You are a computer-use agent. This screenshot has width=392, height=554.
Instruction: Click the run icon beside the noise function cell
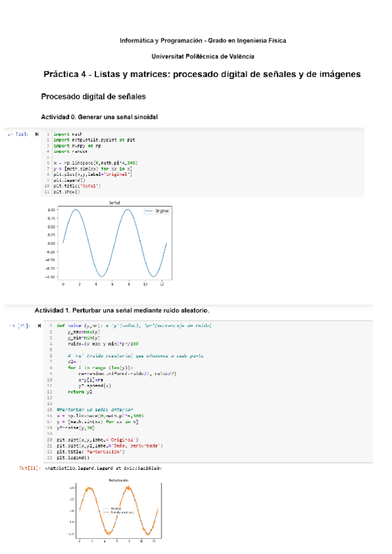[x=39, y=325]
